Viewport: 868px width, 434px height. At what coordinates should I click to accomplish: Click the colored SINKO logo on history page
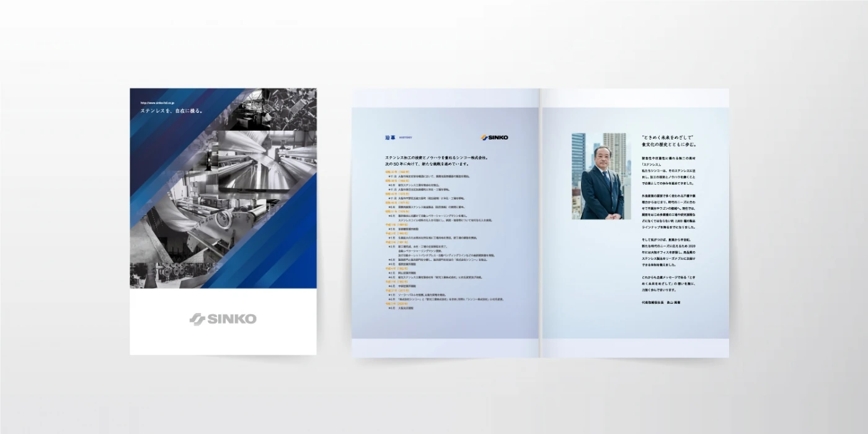click(494, 137)
